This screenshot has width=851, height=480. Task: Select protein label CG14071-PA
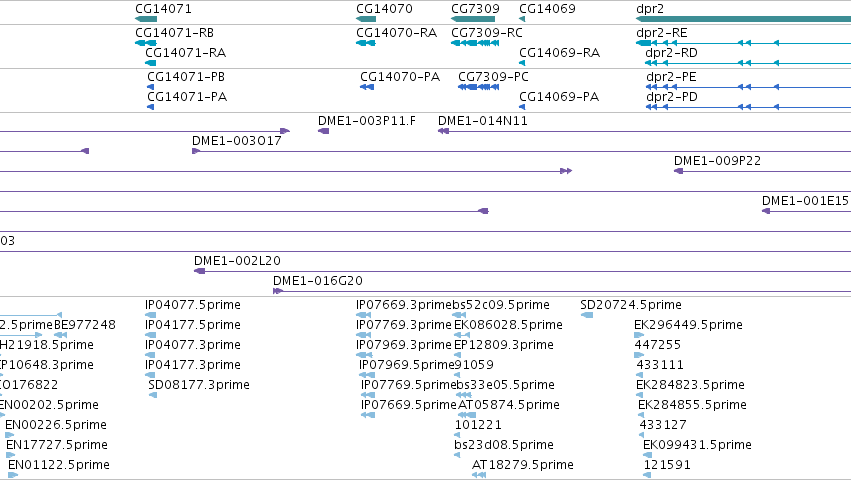pos(187,97)
